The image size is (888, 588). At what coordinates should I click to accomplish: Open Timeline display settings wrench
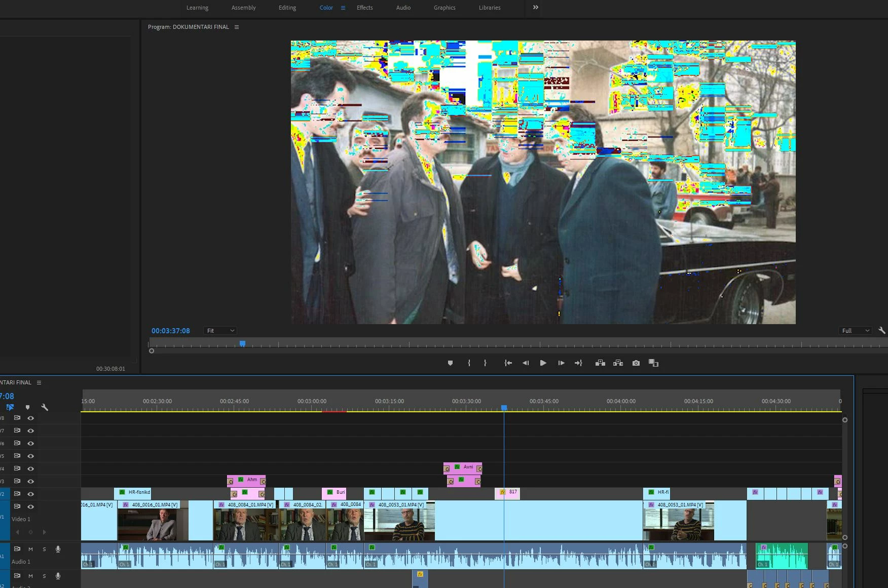click(x=45, y=407)
